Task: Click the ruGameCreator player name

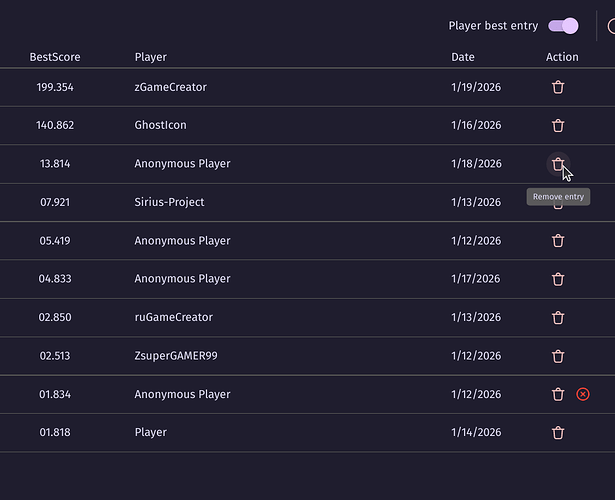Action: click(173, 318)
